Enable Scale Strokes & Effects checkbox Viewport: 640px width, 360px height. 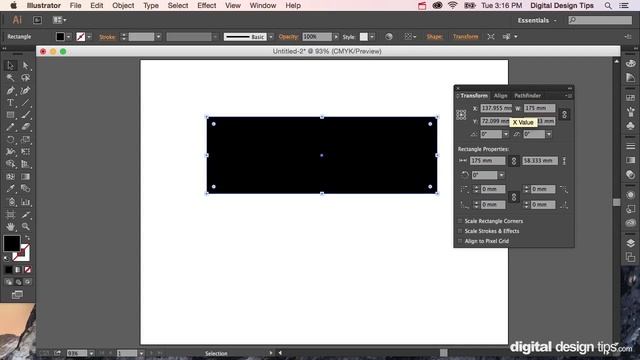pos(460,231)
